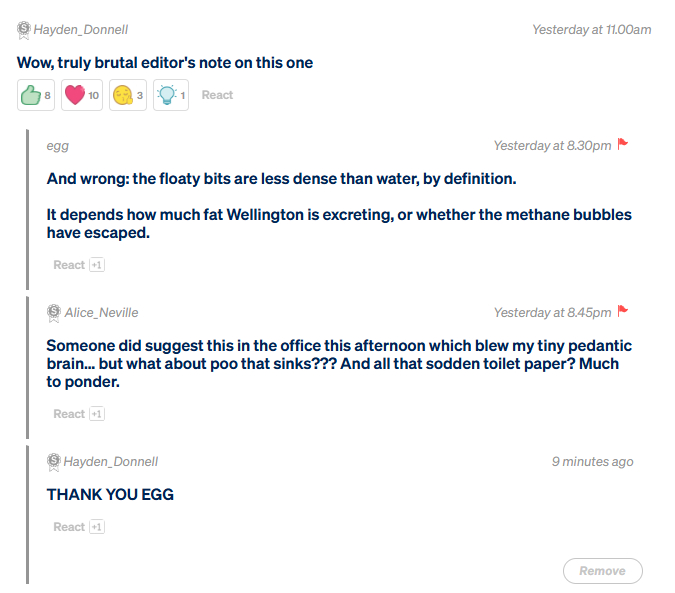Click the lightbulb reaction icon
Viewport: 675px width, 593px height.
pyautogui.click(x=171, y=95)
